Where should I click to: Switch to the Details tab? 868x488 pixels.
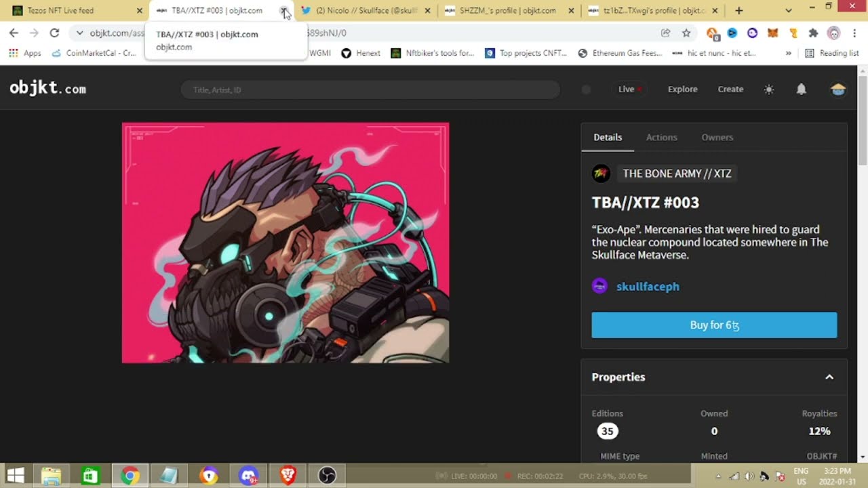pyautogui.click(x=608, y=137)
